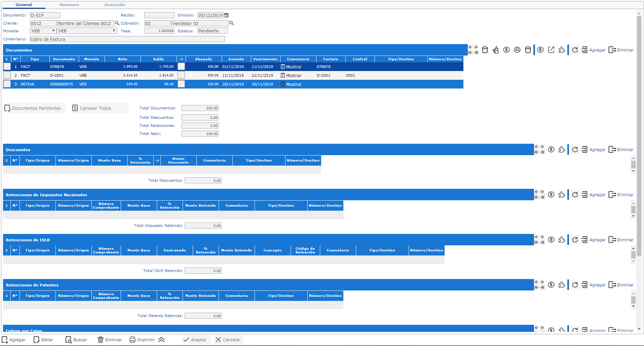Switch to the Avanzado tab
This screenshot has width=644, height=346.
coord(115,5)
